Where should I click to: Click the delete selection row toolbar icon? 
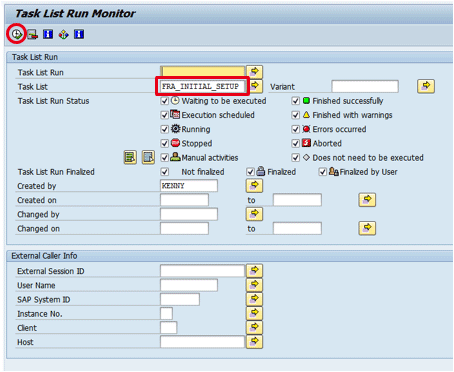[x=32, y=34]
